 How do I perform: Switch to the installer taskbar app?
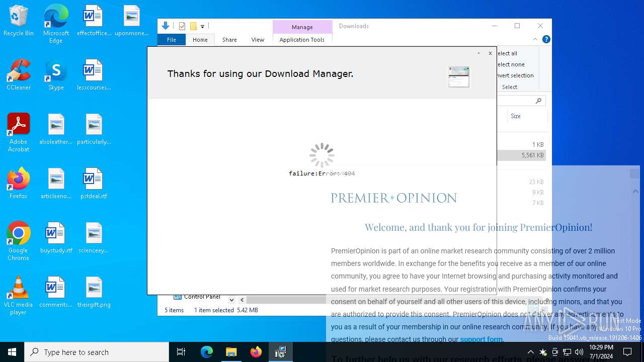tap(281, 352)
